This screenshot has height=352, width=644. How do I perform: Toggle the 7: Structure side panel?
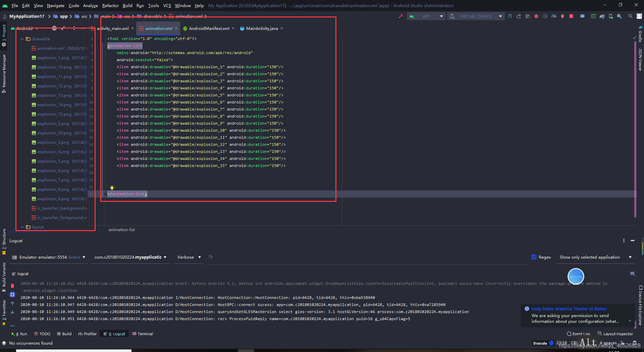tap(4, 241)
